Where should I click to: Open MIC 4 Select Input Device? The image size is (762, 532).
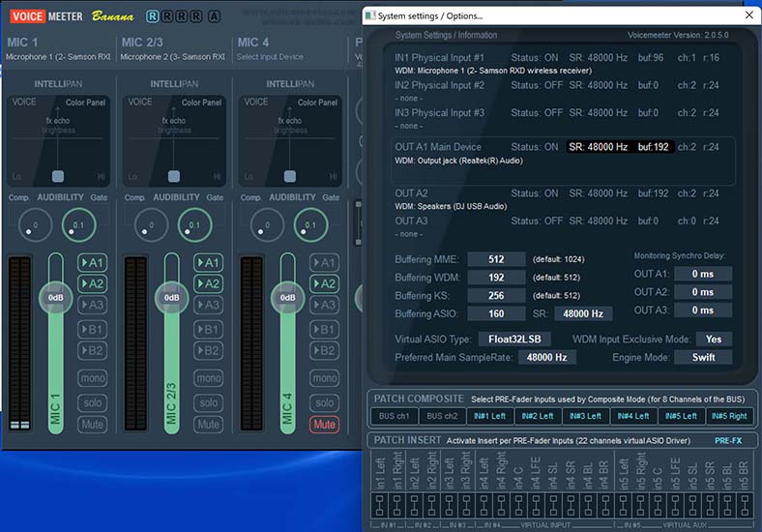click(x=270, y=57)
